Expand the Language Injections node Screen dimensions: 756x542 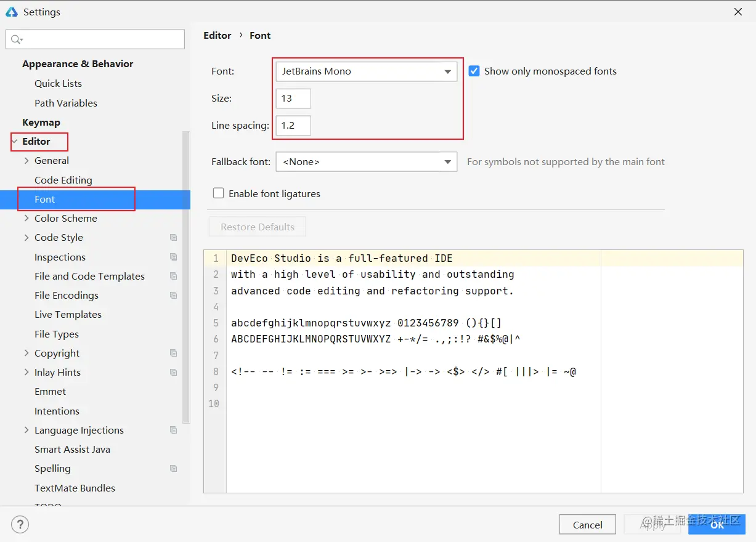pyautogui.click(x=26, y=430)
